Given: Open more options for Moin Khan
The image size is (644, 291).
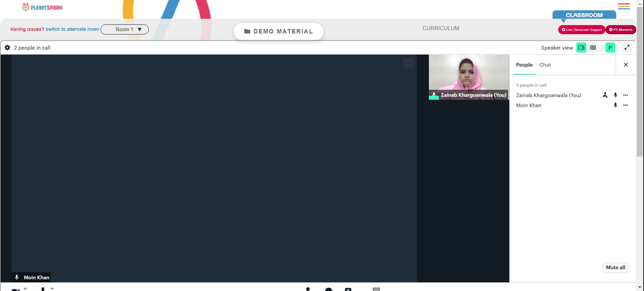Looking at the screenshot, I should point(625,106).
